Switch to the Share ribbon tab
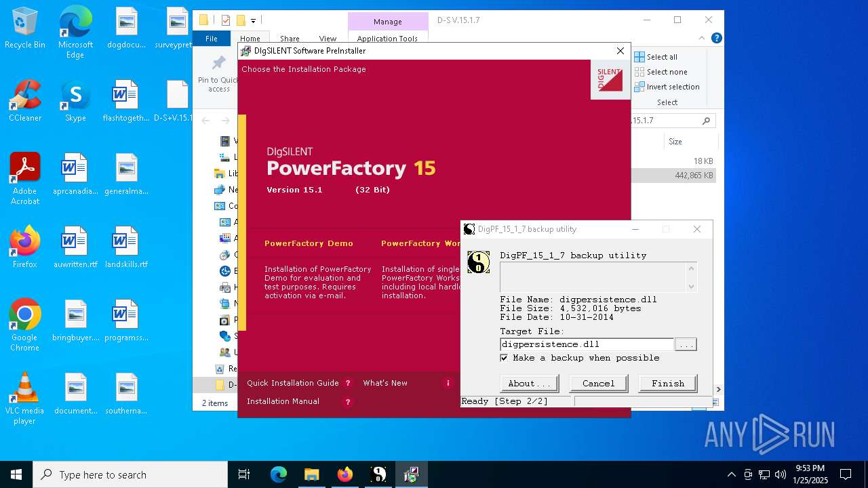This screenshot has width=868, height=488. coord(290,39)
